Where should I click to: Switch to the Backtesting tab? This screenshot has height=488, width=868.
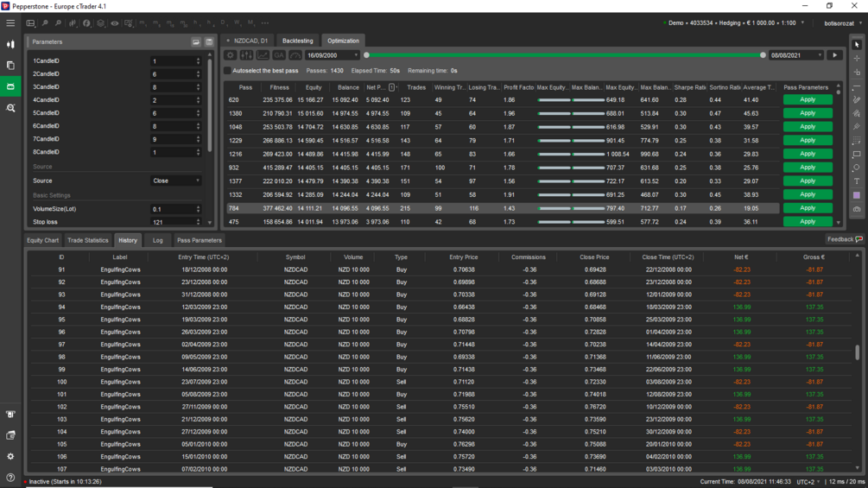tap(297, 41)
